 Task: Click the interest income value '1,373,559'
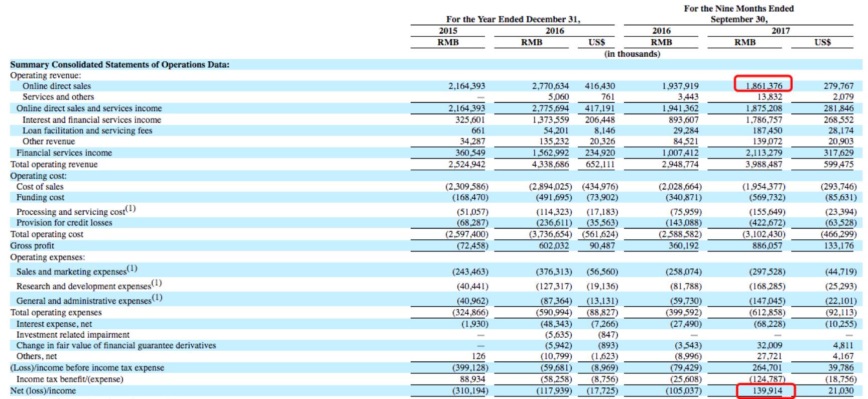coord(550,120)
